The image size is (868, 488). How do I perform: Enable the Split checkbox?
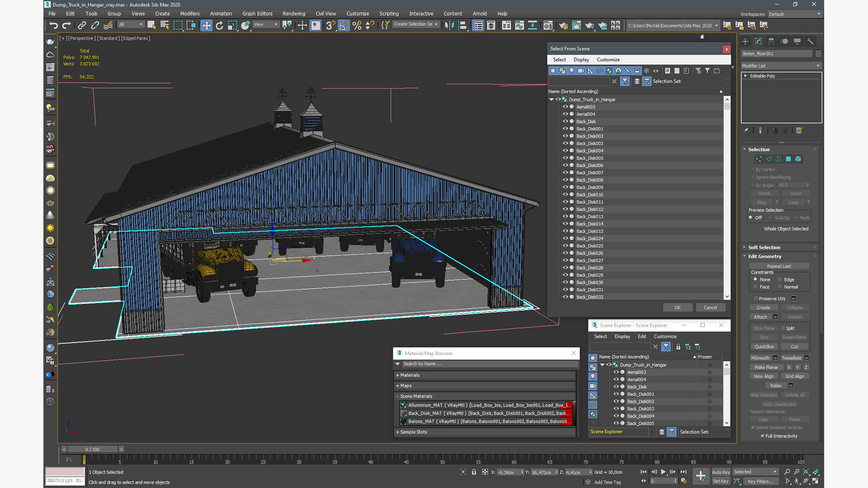pos(783,328)
